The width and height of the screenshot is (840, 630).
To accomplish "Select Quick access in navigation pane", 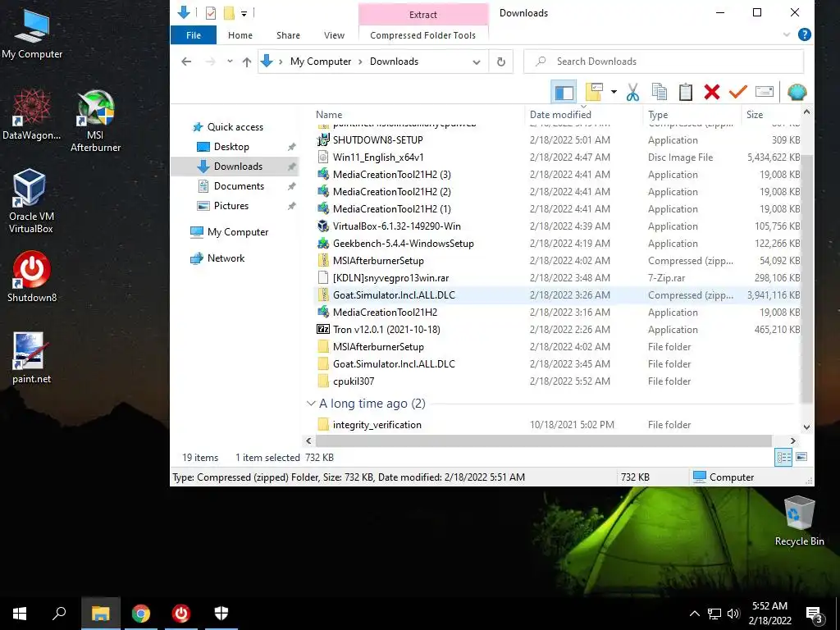I will point(235,127).
